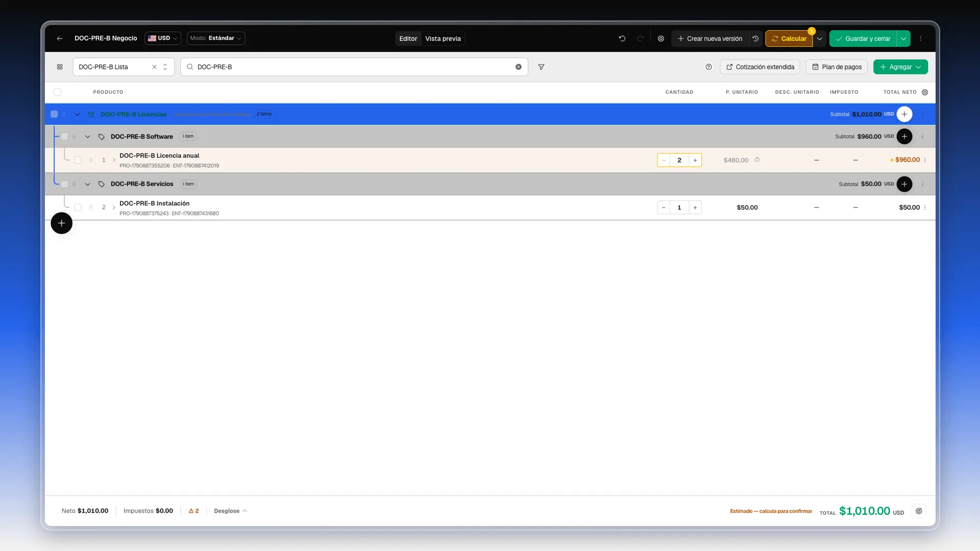Click the undo arrow icon

click(622, 38)
